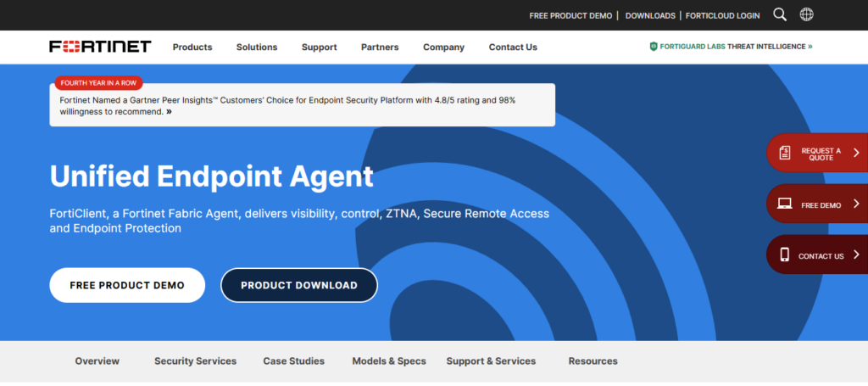Follow the top bar Free Product Demo link
Screen dimensions: 868x386
coord(570,15)
